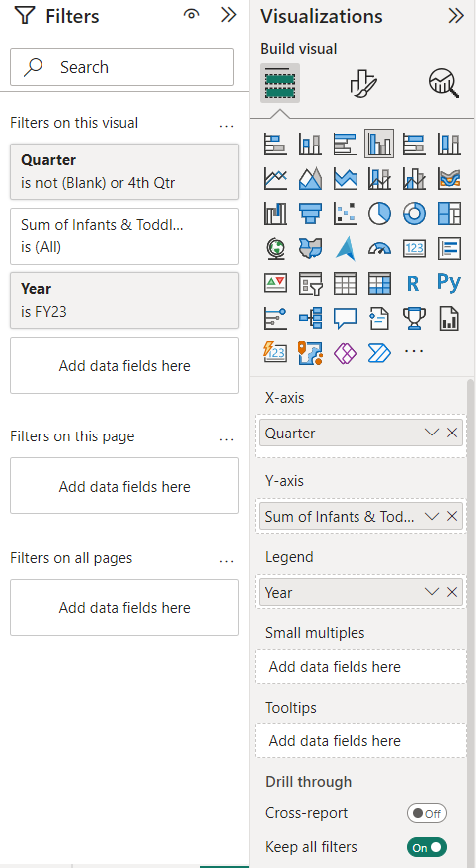This screenshot has width=476, height=868.
Task: Add a Pie chart visual
Action: (379, 213)
